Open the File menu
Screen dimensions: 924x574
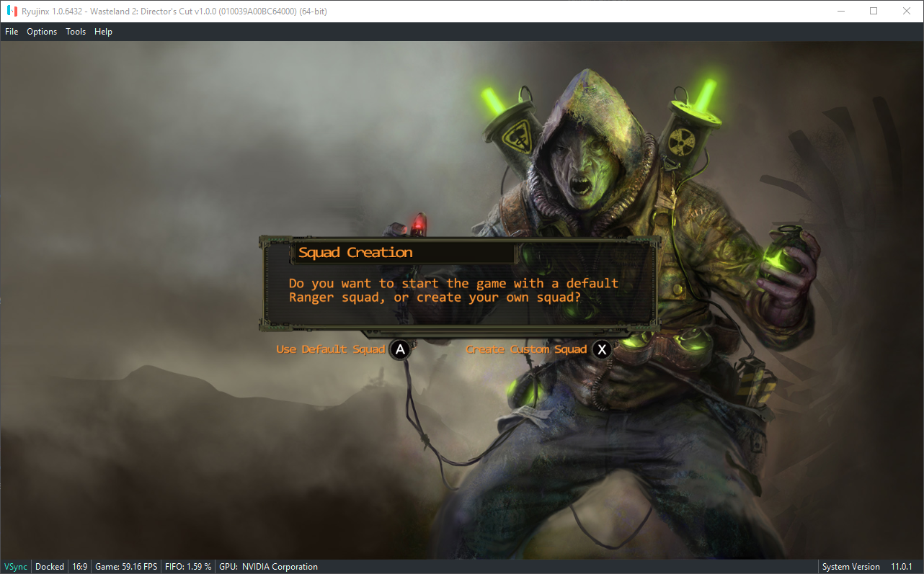pyautogui.click(x=12, y=32)
